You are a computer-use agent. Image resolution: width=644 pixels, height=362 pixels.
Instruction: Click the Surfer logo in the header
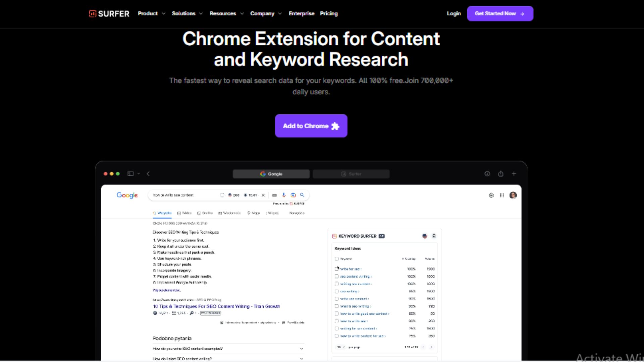109,14
